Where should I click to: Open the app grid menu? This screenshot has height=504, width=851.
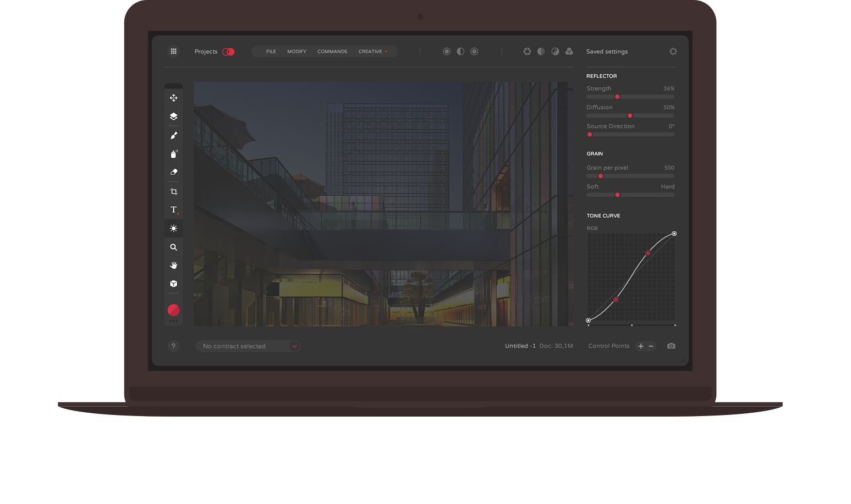coord(173,52)
